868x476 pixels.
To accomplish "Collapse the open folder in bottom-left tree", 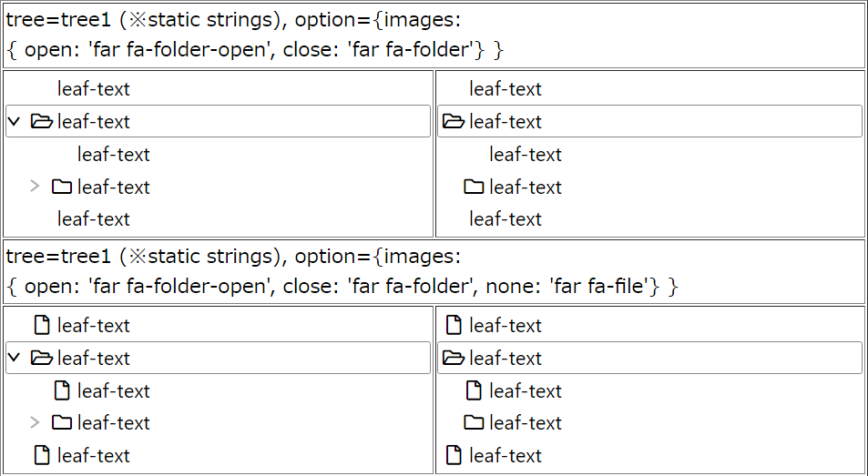I will (x=15, y=358).
